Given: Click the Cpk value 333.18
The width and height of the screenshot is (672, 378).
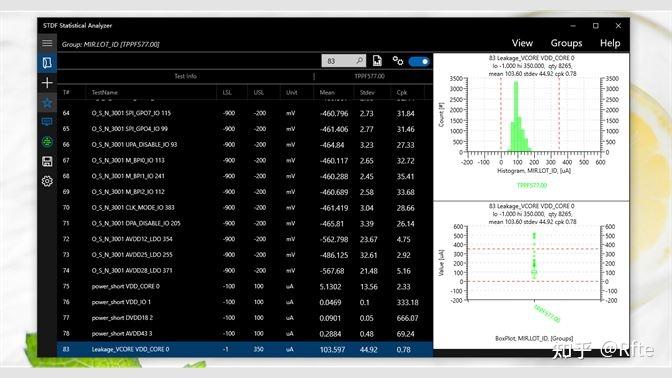Looking at the screenshot, I should click(x=407, y=303).
